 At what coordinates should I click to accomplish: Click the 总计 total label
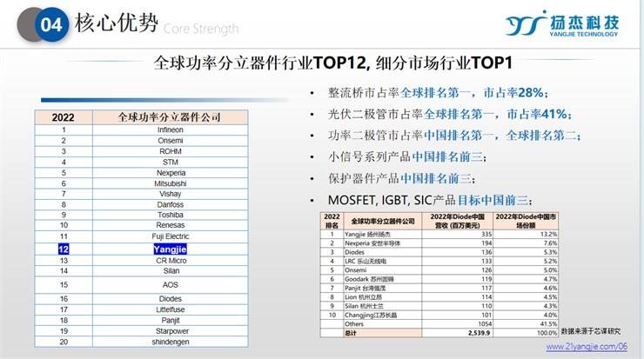click(351, 333)
